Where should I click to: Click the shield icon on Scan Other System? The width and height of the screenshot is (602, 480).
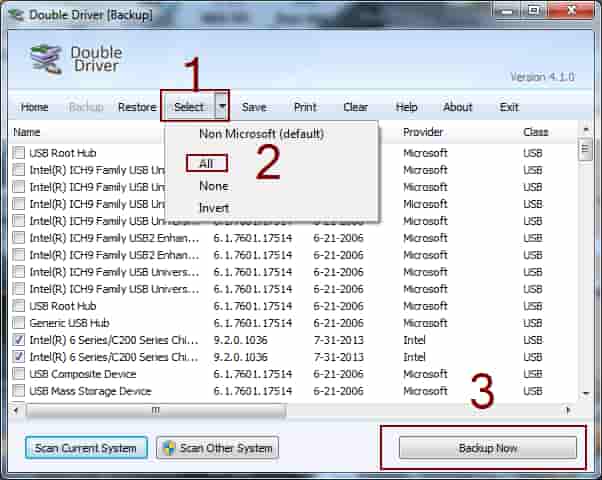tap(169, 448)
